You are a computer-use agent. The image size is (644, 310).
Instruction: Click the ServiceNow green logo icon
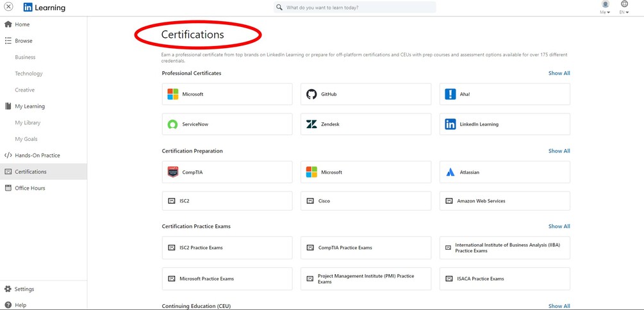click(172, 124)
